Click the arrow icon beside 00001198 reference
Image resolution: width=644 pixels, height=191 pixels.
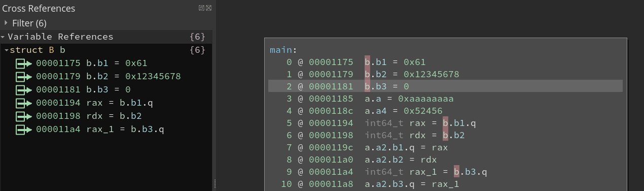tap(24, 116)
